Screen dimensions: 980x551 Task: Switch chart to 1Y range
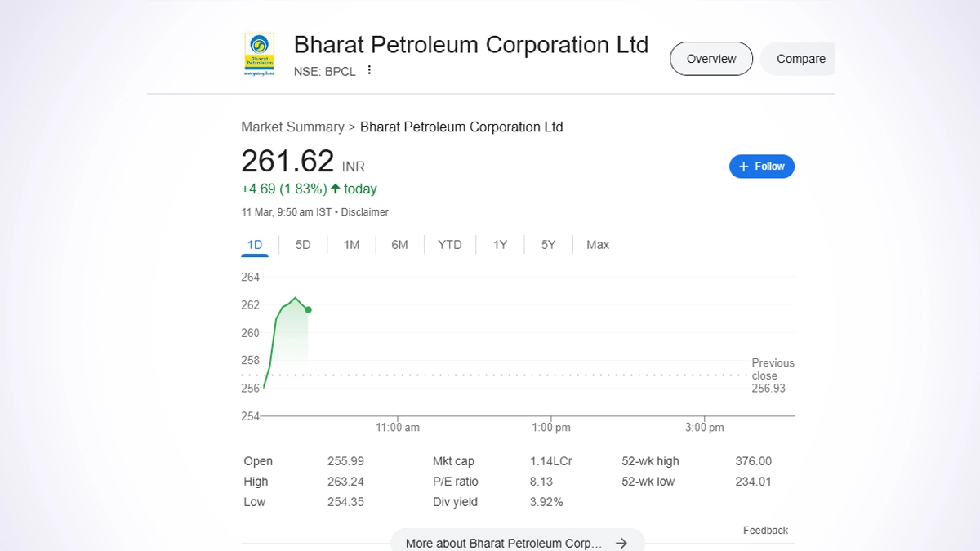pos(500,245)
